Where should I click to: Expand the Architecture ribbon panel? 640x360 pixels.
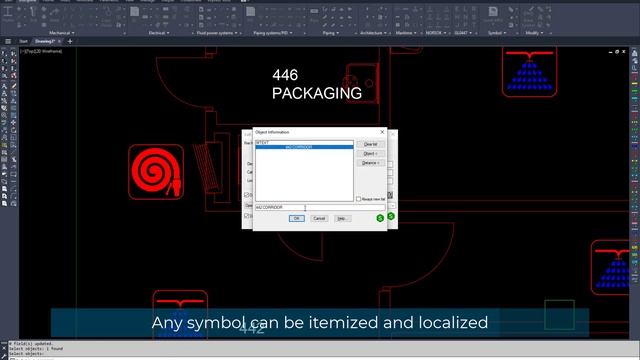pos(373,33)
